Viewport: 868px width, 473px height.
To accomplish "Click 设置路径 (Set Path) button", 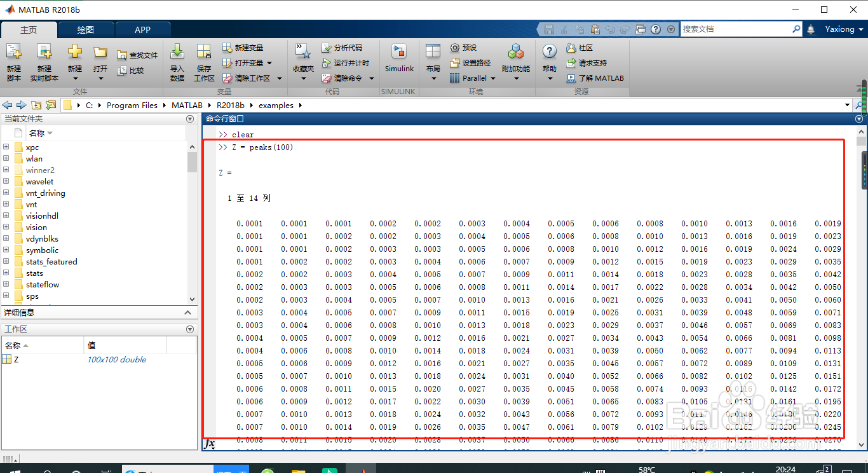I will coord(470,63).
